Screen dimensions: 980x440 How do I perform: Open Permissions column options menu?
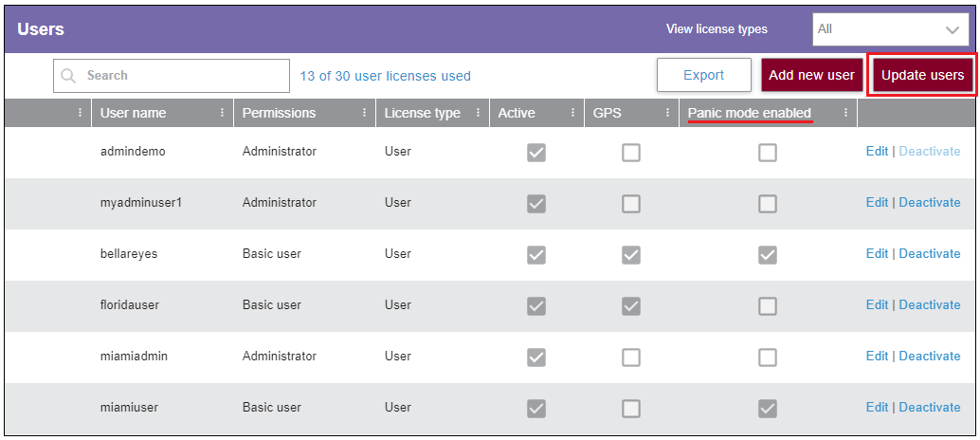point(365,113)
